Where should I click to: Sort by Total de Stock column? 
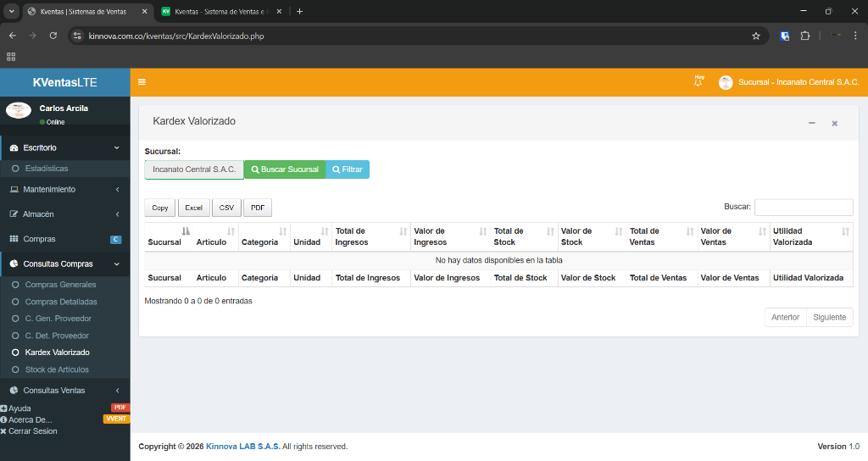(524, 237)
